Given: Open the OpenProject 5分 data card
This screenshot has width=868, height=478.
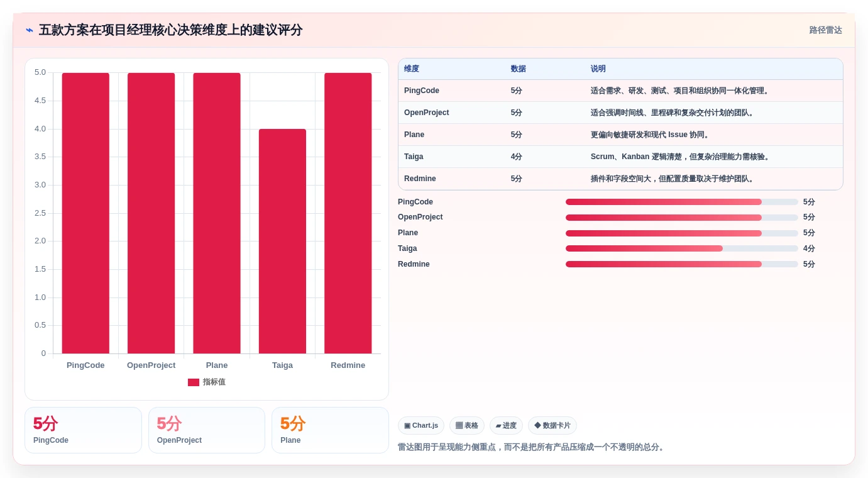Looking at the screenshot, I should coord(207,430).
